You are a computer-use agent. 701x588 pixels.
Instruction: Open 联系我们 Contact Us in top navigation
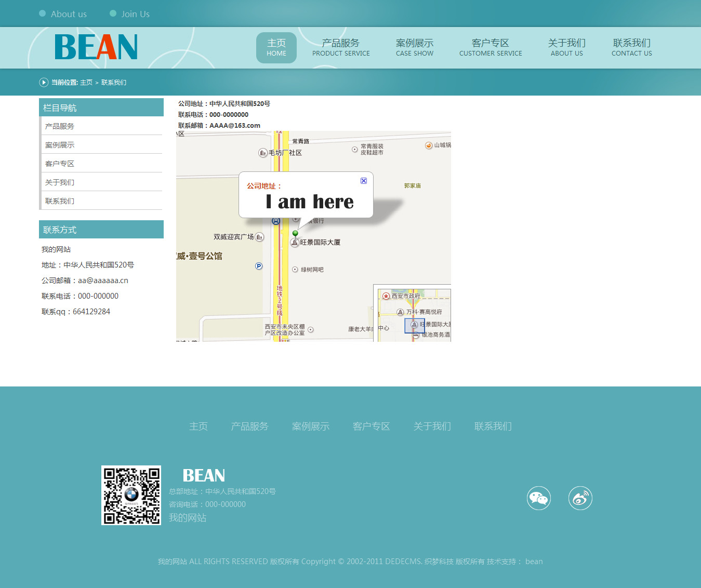631,48
